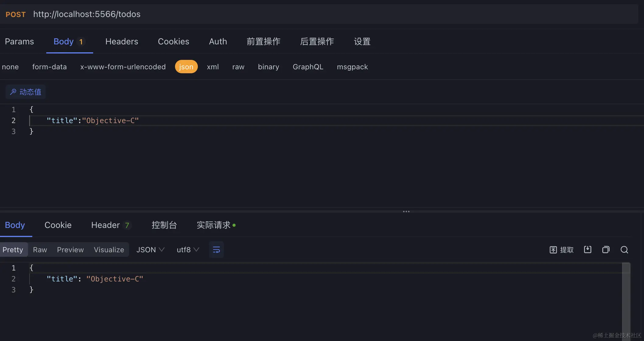Click the response vertical scrollbar
This screenshot has width=644, height=341.
pyautogui.click(x=626, y=301)
